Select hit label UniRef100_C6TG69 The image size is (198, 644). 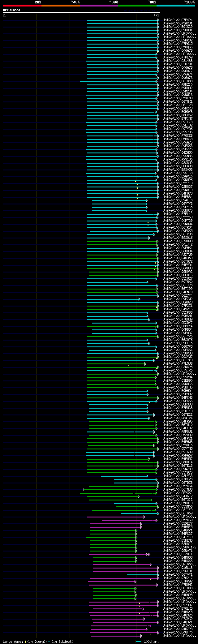pyautogui.click(x=178, y=513)
